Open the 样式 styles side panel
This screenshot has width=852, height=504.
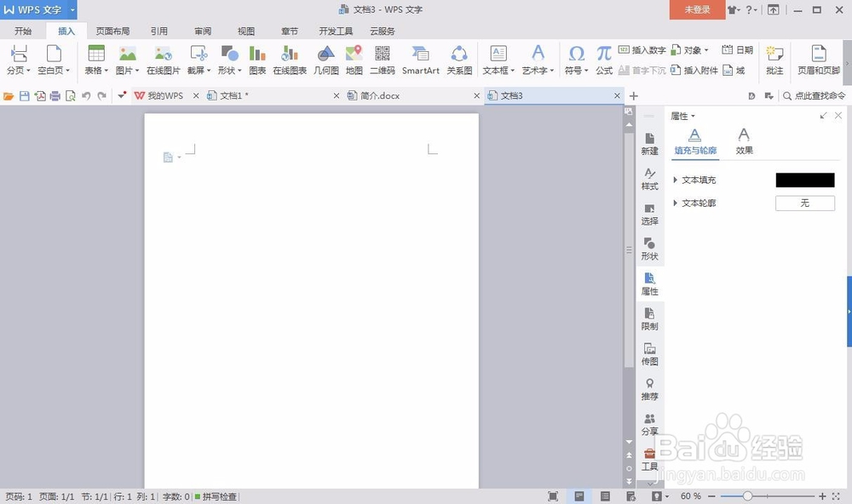tap(649, 180)
